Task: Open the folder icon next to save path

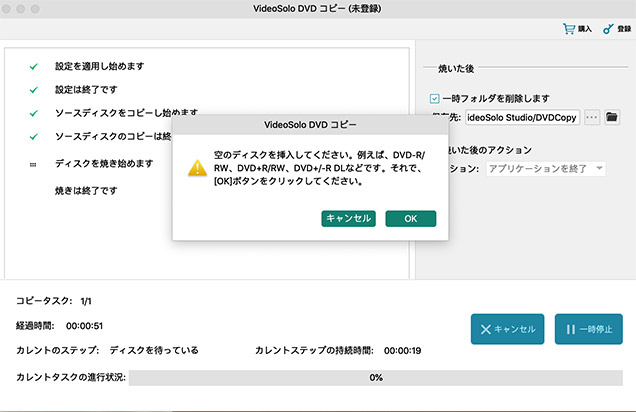Action: 612,117
